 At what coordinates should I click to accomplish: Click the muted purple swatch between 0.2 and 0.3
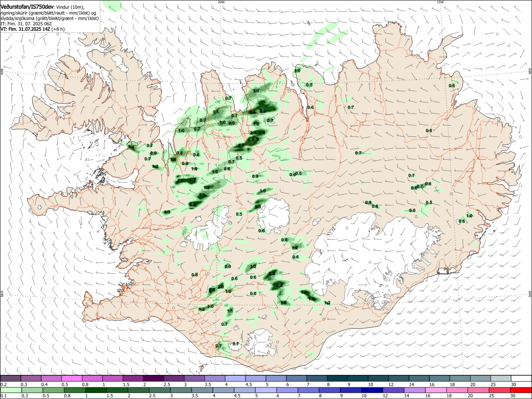(x=10, y=378)
